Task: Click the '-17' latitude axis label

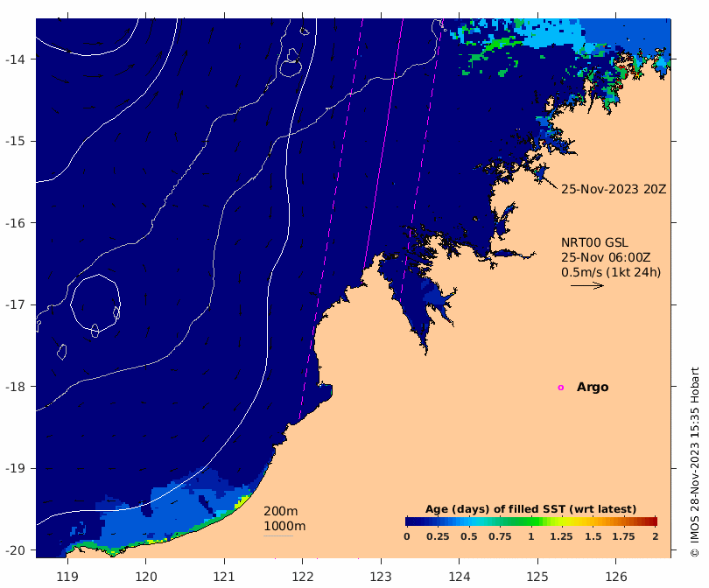Action: pyautogui.click(x=15, y=304)
